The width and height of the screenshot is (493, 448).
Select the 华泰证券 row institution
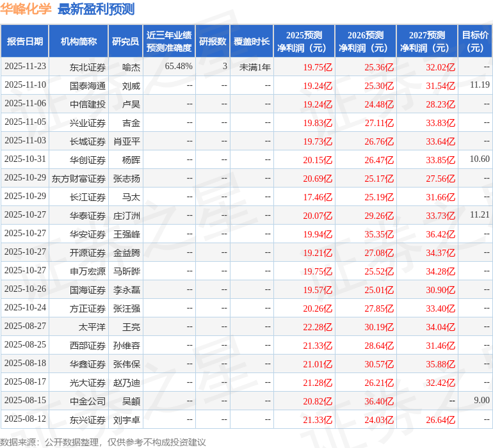(88, 216)
